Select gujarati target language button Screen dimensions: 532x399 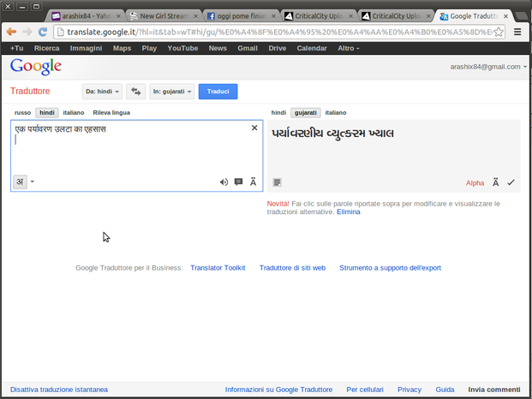pos(305,112)
